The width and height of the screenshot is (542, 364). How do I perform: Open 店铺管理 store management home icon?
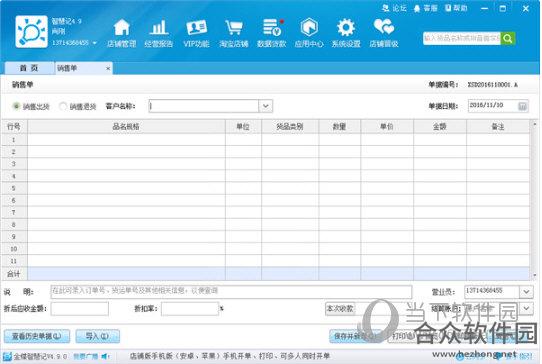coord(121,33)
